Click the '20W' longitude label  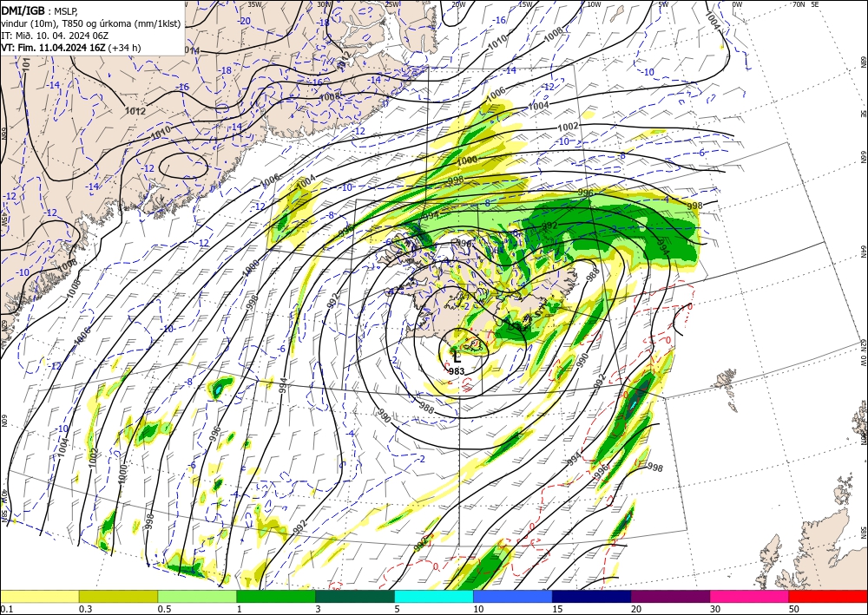[x=458, y=4]
